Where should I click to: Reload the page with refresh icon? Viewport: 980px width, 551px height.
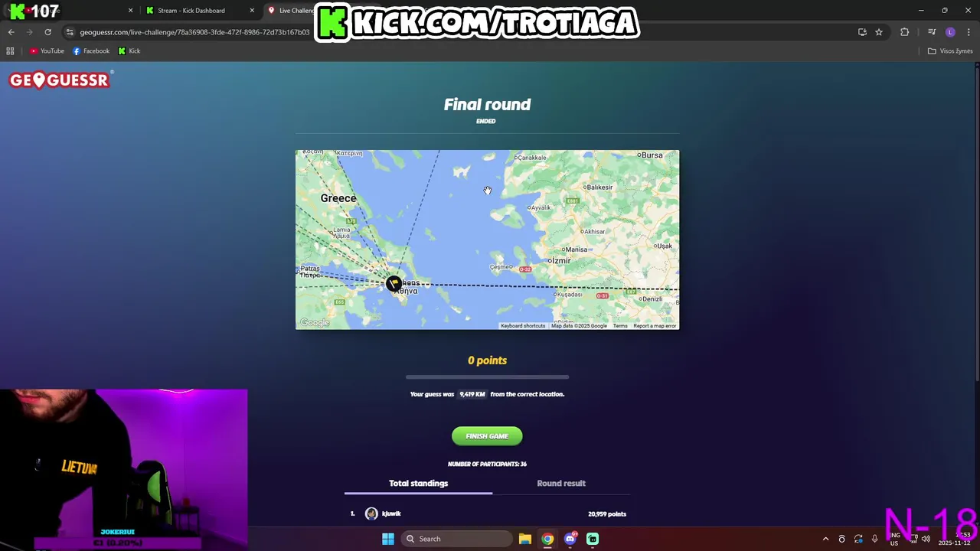pyautogui.click(x=47, y=32)
